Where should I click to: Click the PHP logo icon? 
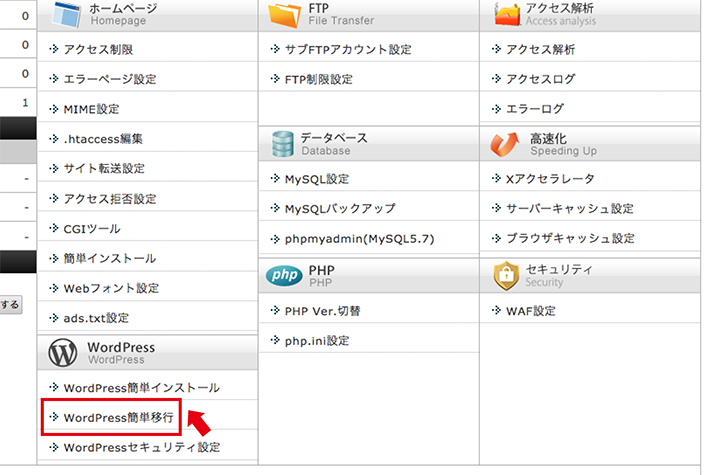pos(284,275)
